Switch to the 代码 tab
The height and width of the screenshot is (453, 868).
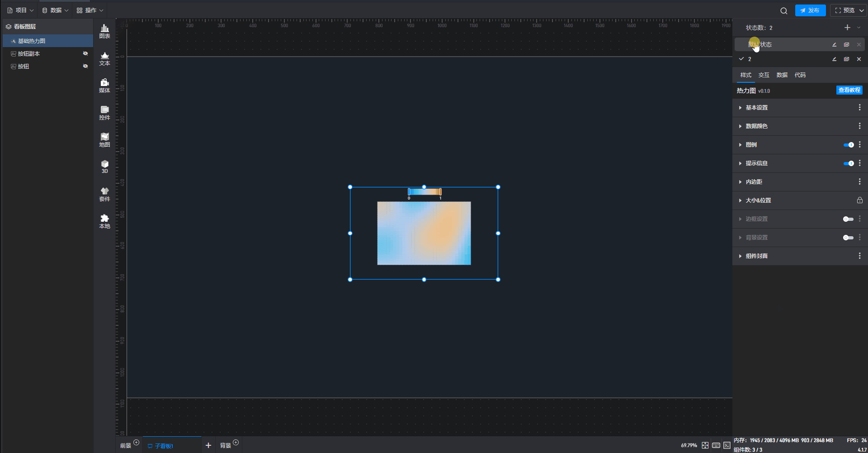(x=800, y=75)
